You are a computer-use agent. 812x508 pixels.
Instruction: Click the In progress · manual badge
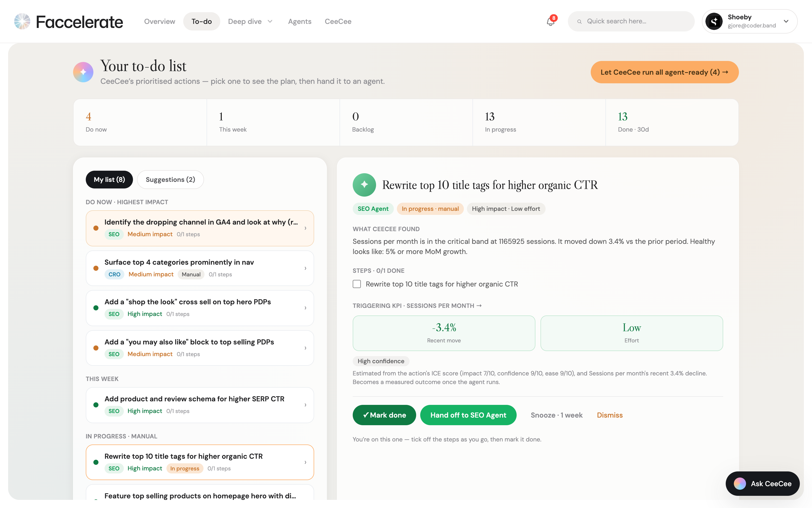click(430, 209)
